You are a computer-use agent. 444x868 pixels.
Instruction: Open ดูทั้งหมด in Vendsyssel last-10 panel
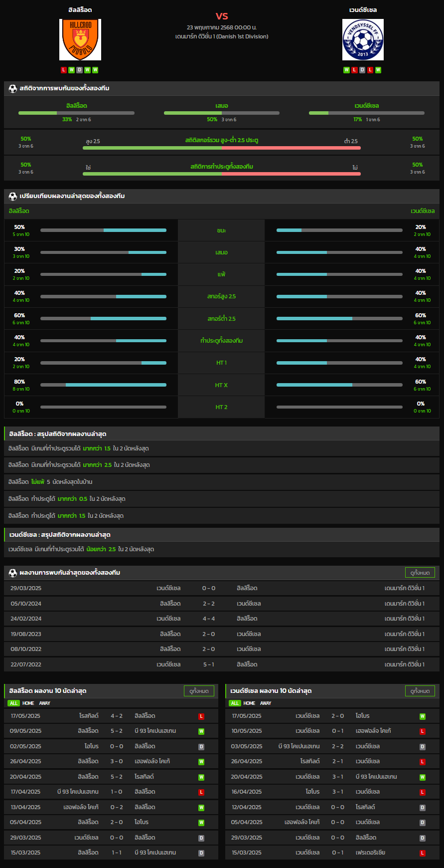(x=420, y=691)
